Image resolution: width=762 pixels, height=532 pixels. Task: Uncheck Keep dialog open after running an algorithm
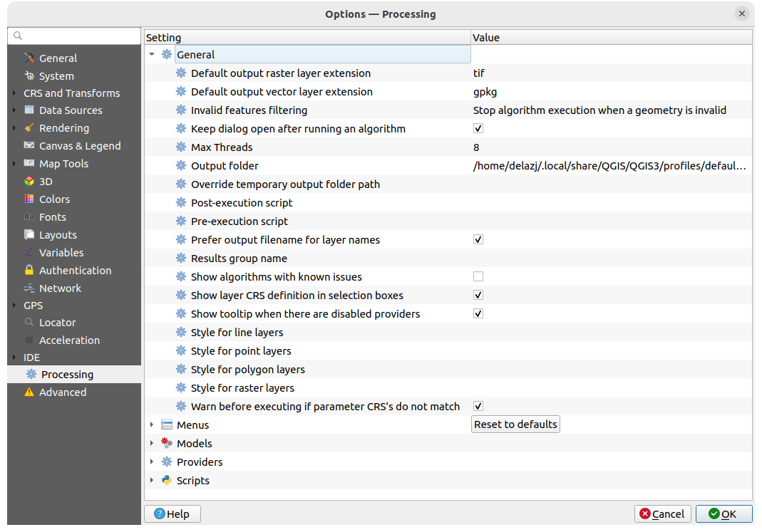[478, 128]
